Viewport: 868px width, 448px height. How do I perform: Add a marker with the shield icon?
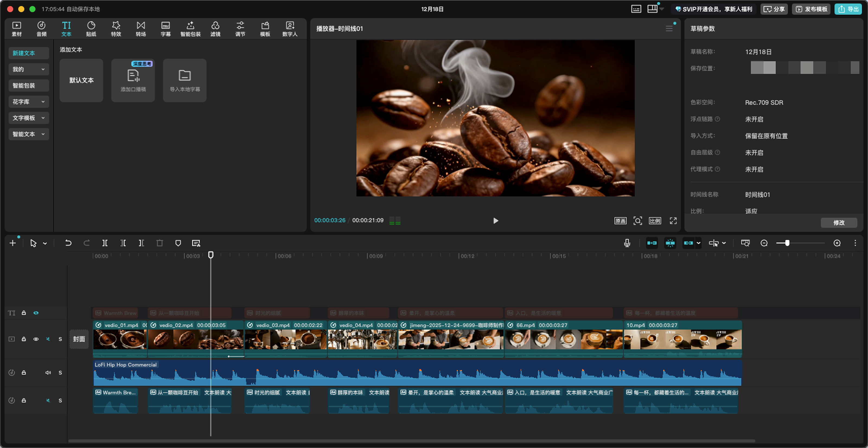178,243
